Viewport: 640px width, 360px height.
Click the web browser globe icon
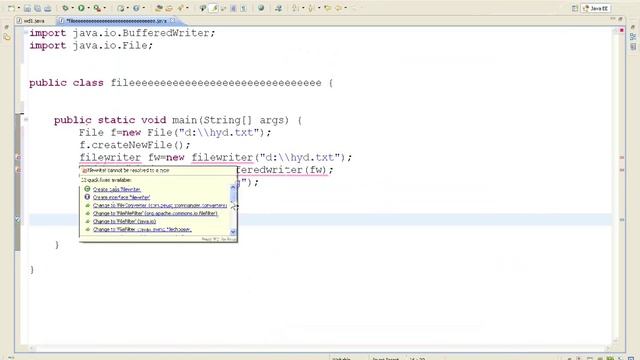261,8
